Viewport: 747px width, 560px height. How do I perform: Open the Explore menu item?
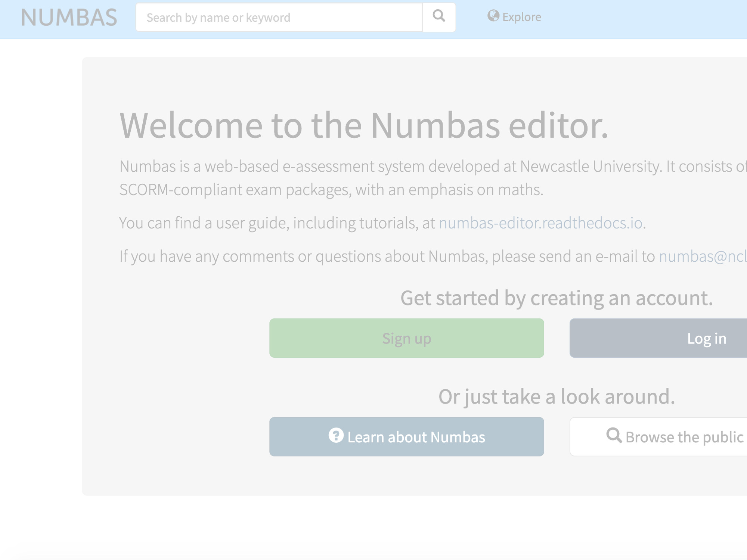point(521,17)
